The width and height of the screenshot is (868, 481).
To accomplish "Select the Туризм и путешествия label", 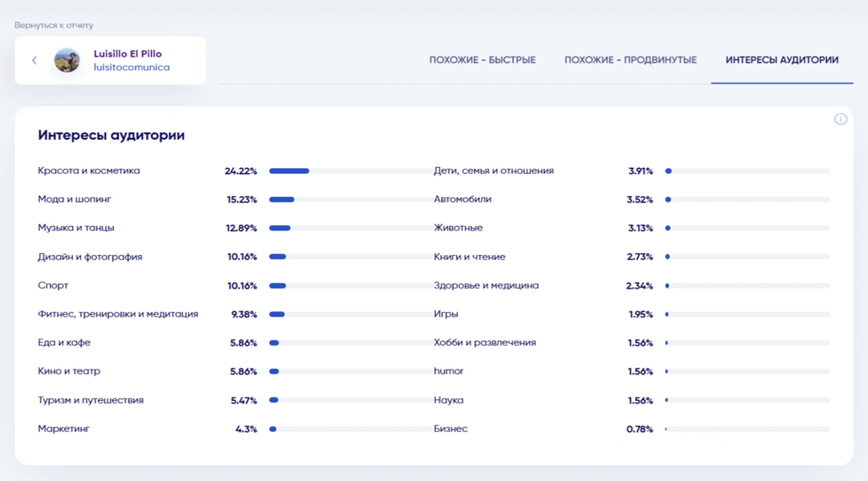I will coord(90,400).
